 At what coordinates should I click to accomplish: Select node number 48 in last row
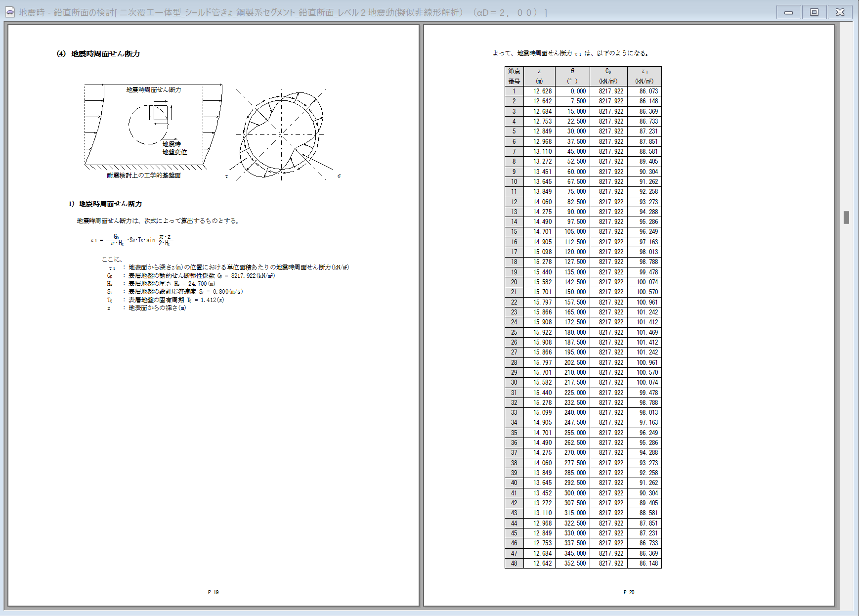pos(514,563)
